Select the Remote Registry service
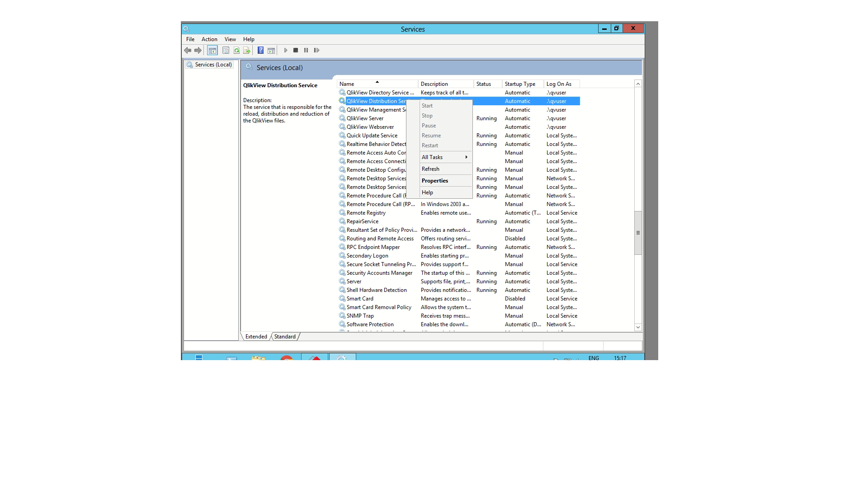The width and height of the screenshot is (868, 488). [x=459, y=213]
